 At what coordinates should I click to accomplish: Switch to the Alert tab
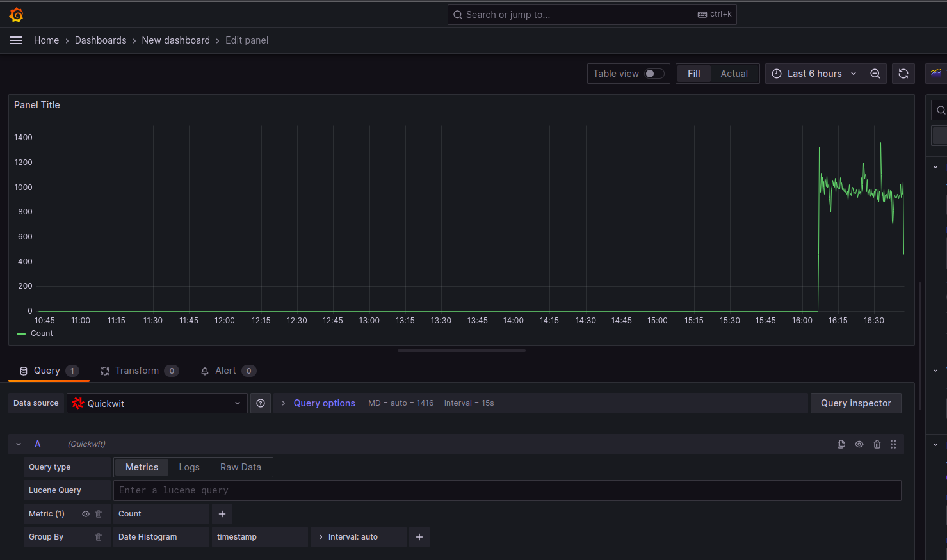228,371
